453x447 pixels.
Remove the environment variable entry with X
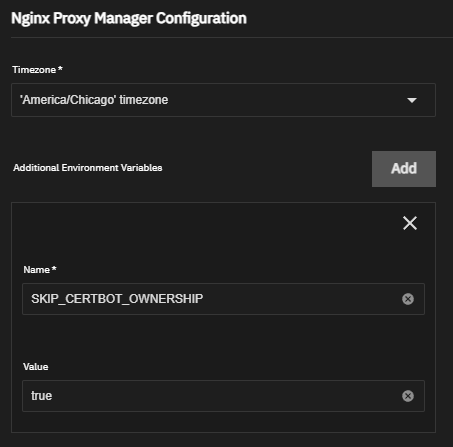410,223
